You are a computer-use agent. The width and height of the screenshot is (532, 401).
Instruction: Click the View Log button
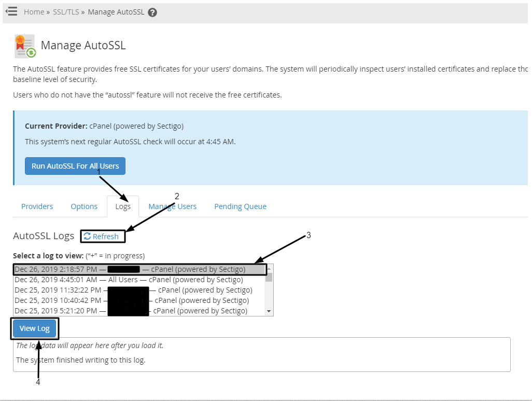coord(35,328)
